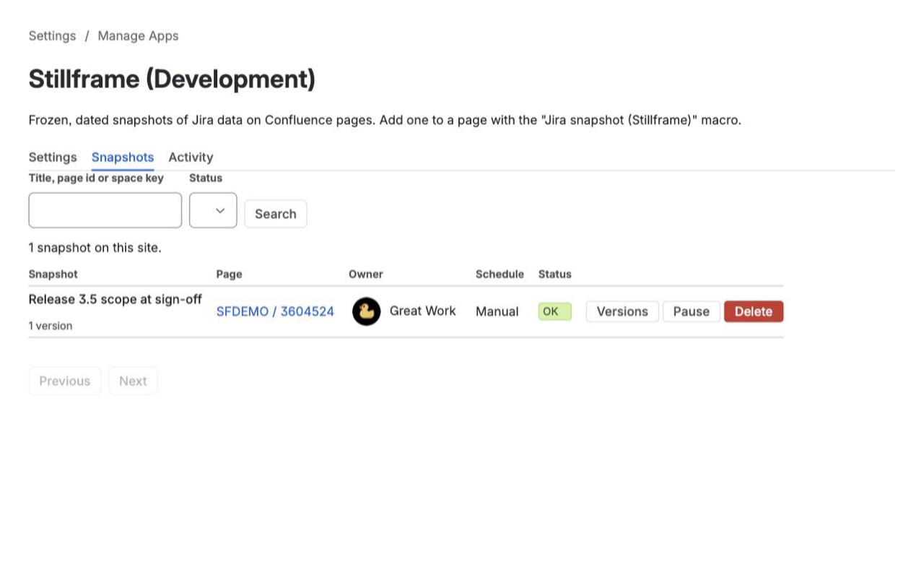This screenshot has width=924, height=578.
Task: Click the 'Manual' schedule value
Action: [497, 311]
